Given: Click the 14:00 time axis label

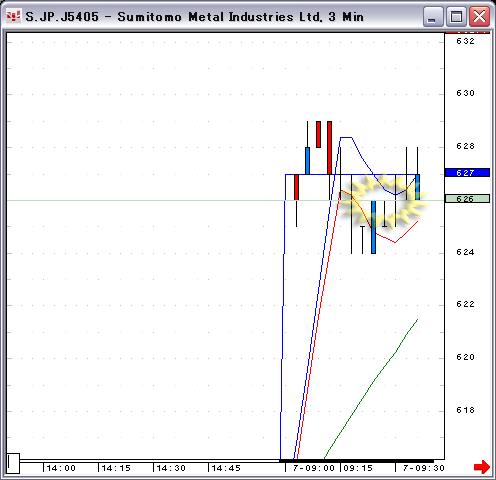Looking at the screenshot, I should (61, 468).
